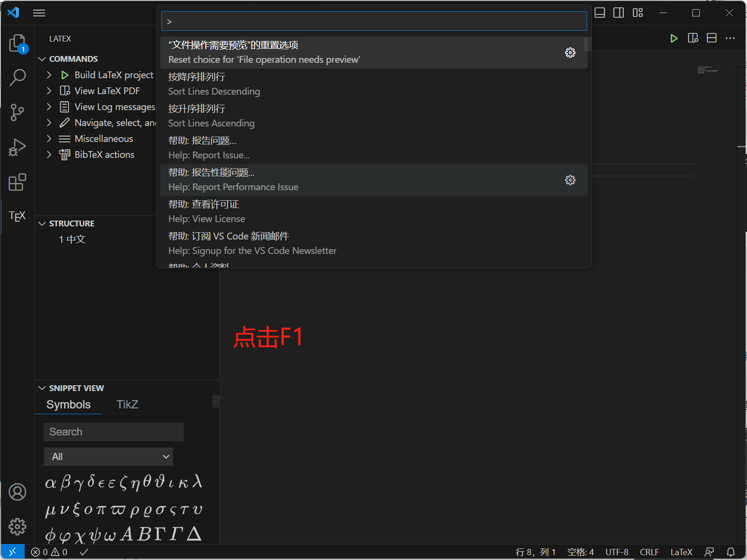Open the Run and Debug view
This screenshot has width=747, height=560.
(x=18, y=147)
